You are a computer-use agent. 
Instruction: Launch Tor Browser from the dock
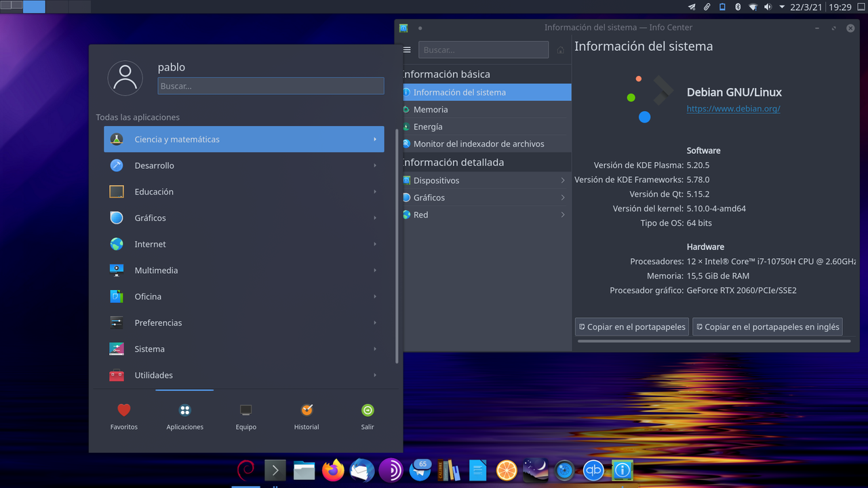tap(391, 470)
